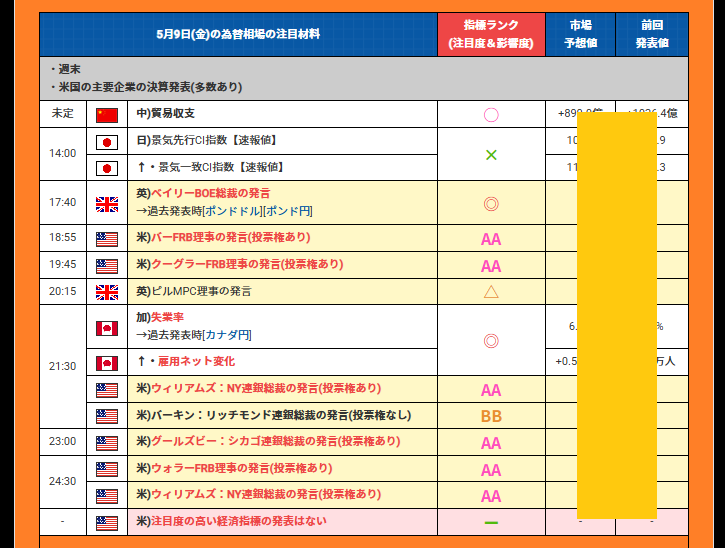Viewport: 725px width, 548px height.
Task: Click the US flag in the 18:55 row
Action: pos(107,239)
